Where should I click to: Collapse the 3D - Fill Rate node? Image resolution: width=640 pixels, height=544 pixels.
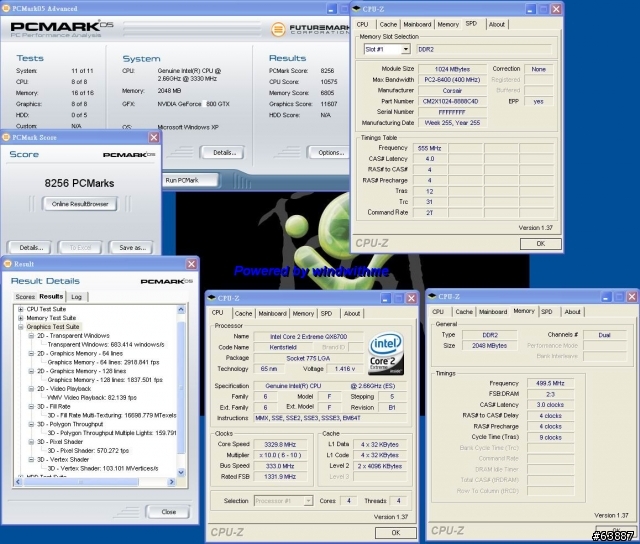click(31, 406)
